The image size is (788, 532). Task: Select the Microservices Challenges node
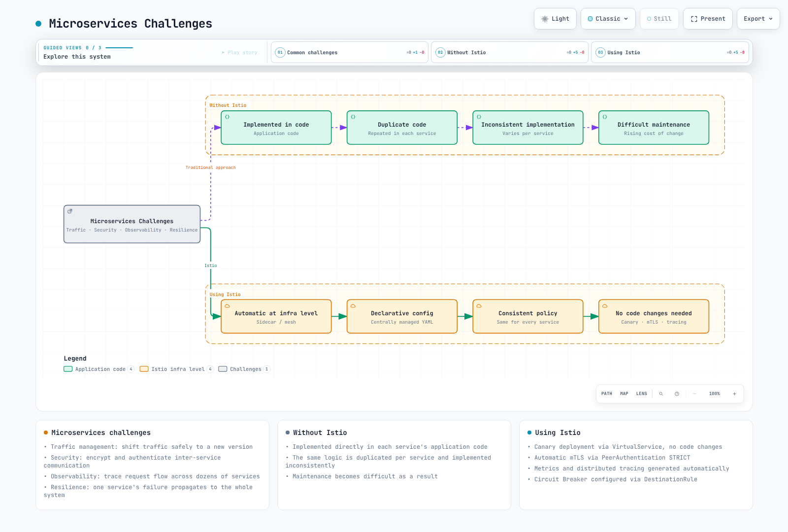click(132, 224)
